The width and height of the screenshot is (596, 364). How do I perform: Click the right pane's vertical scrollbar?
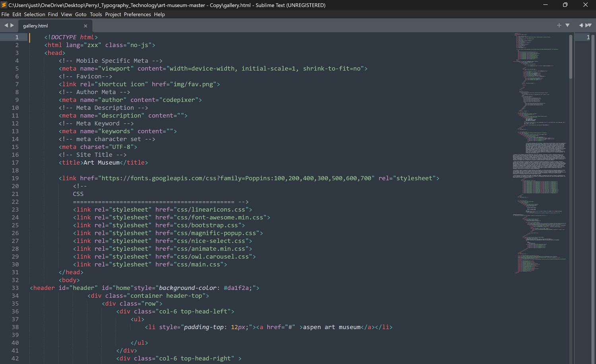[593, 198]
